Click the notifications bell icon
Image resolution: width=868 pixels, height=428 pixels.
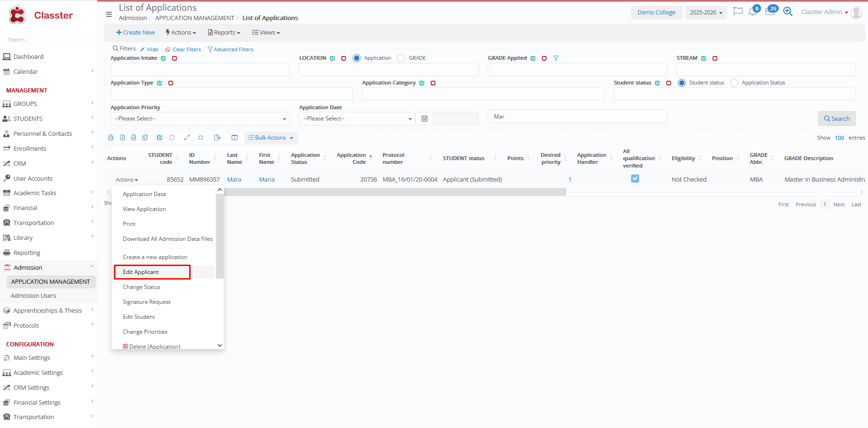[752, 12]
